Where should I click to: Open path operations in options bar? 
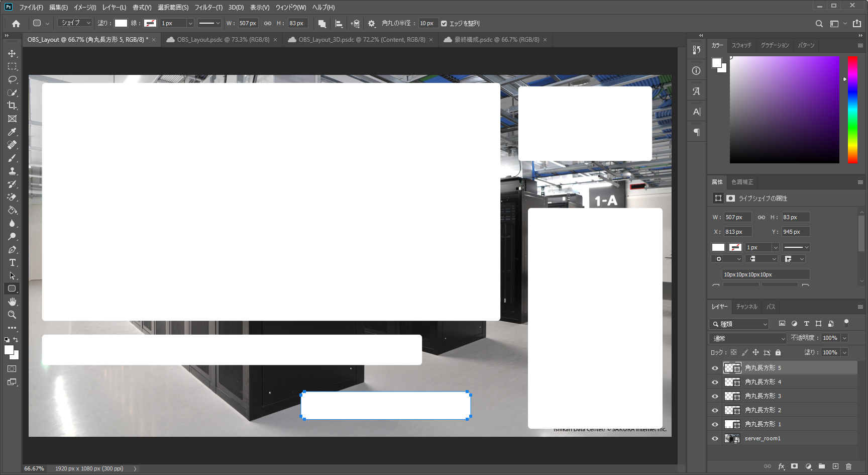coord(322,23)
